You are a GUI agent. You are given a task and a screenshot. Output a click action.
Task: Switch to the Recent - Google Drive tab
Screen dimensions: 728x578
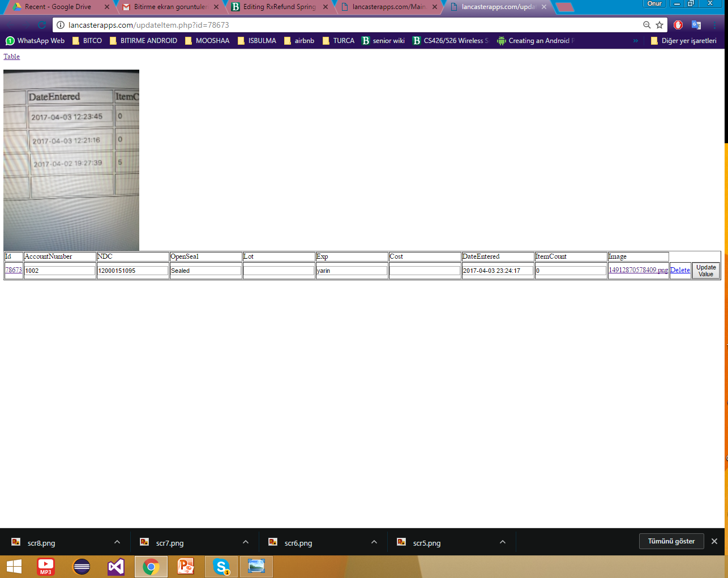(57, 7)
